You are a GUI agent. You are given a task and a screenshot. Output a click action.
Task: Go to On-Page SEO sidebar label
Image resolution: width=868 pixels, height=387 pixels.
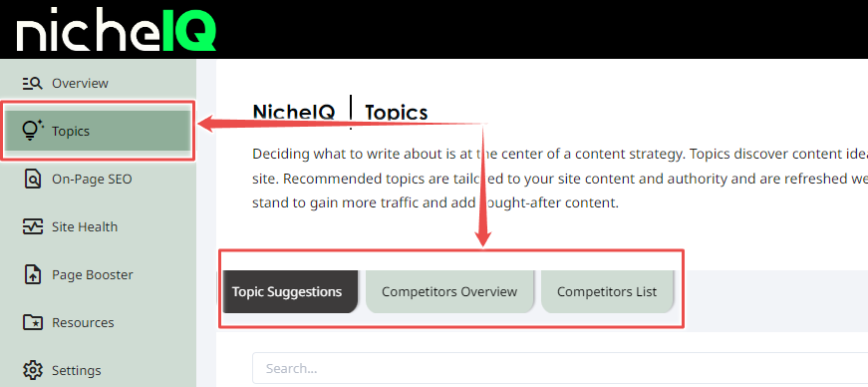(x=92, y=180)
